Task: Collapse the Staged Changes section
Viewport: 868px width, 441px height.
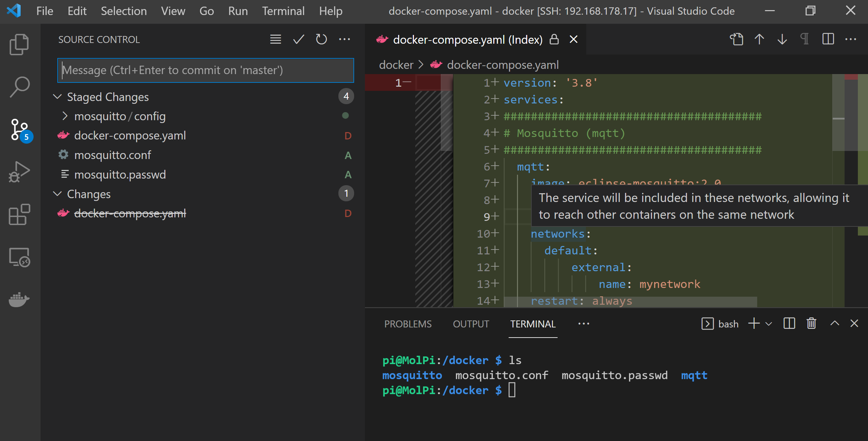Action: (x=57, y=97)
